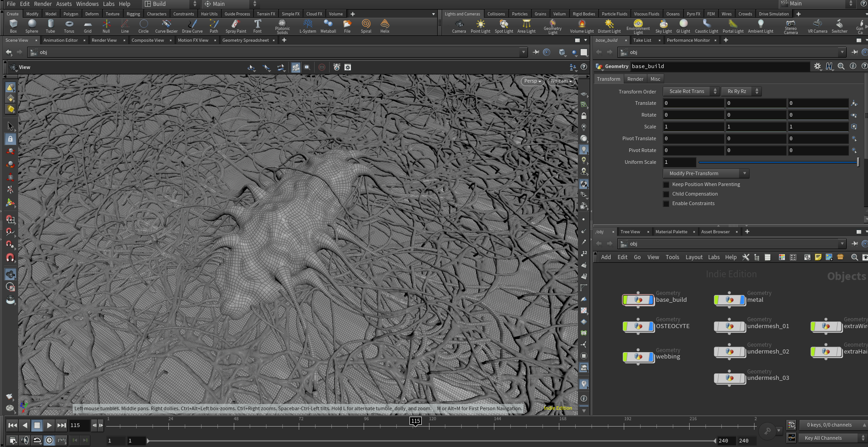The height and width of the screenshot is (447, 868).
Task: Check the Enable Constraints option
Action: [666, 204]
